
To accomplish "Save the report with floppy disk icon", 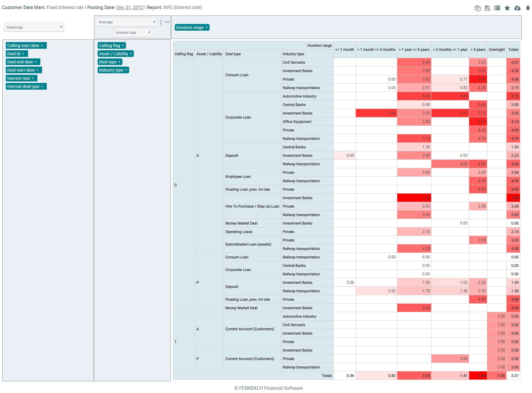I will point(487,8).
